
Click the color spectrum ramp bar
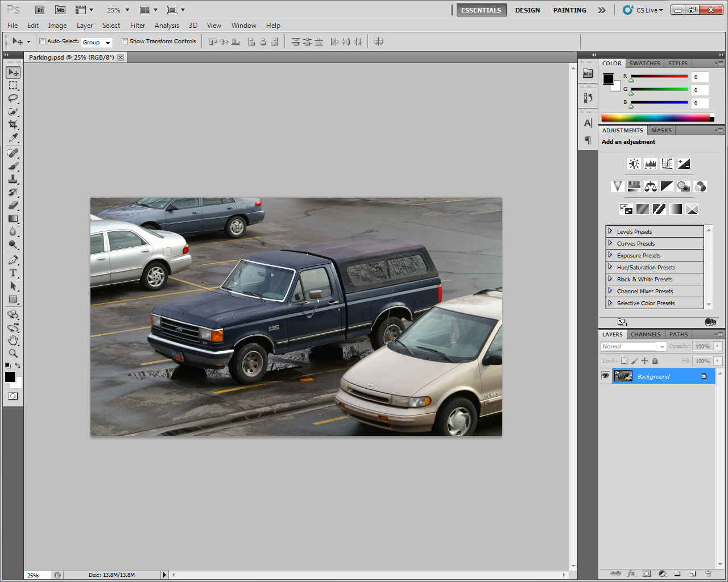(x=655, y=118)
